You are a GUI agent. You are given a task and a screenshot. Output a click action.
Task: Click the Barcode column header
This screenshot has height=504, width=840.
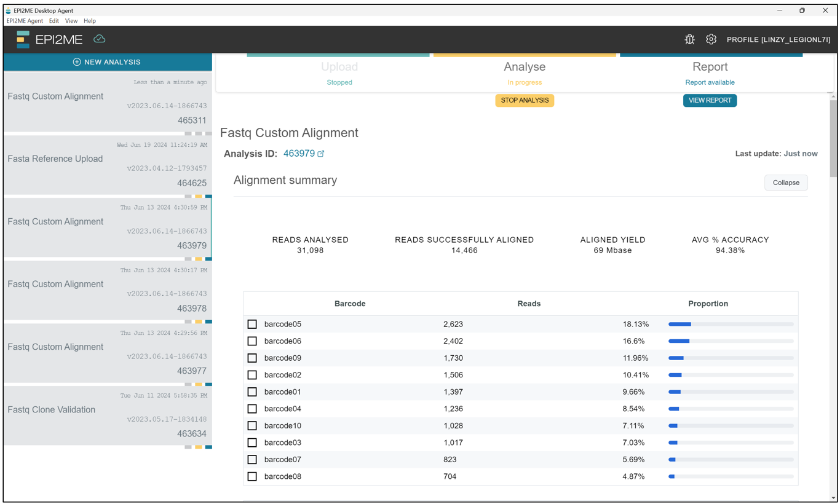click(x=350, y=304)
